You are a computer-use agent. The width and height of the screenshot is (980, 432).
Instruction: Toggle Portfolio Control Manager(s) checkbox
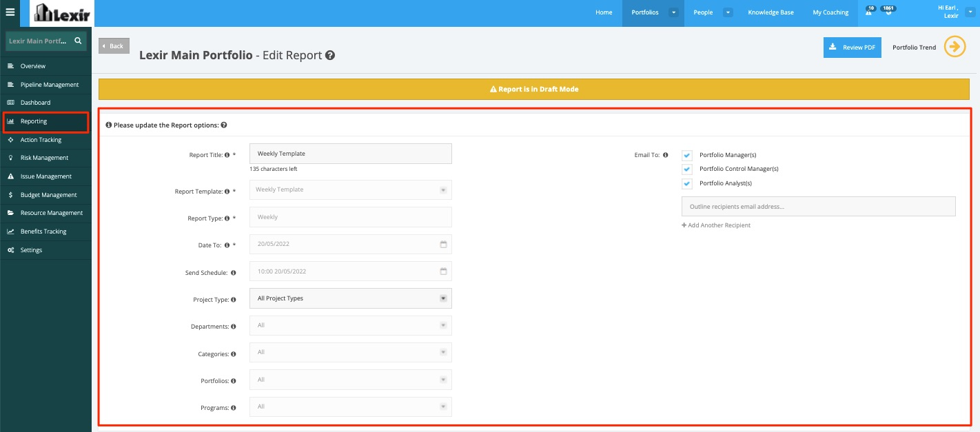point(687,169)
